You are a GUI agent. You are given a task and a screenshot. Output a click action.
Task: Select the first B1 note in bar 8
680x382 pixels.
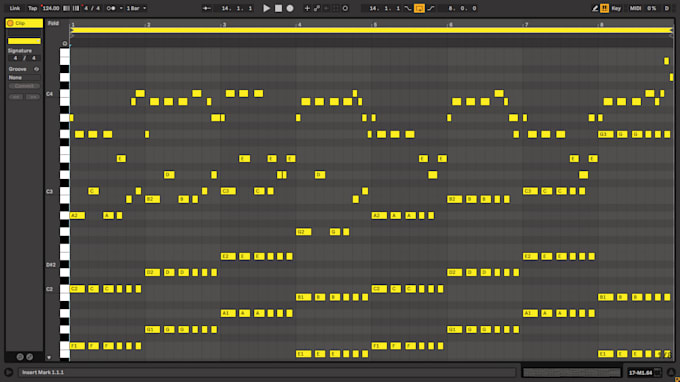(605, 297)
